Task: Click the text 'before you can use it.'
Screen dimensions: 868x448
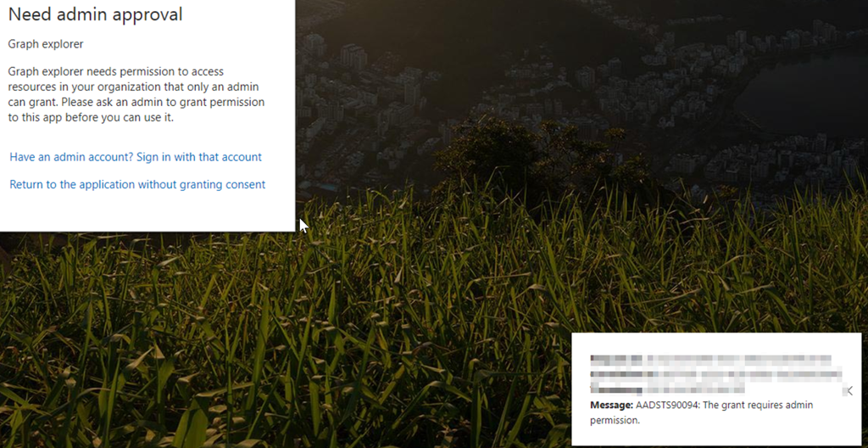Action: [120, 118]
